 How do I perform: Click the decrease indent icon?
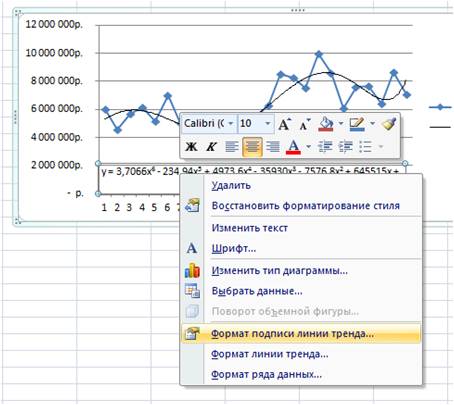coord(325,147)
